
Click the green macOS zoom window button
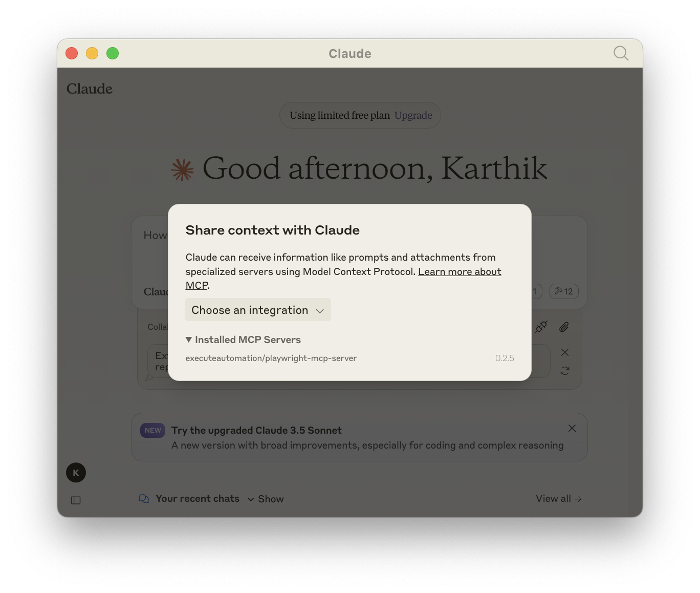click(x=113, y=53)
